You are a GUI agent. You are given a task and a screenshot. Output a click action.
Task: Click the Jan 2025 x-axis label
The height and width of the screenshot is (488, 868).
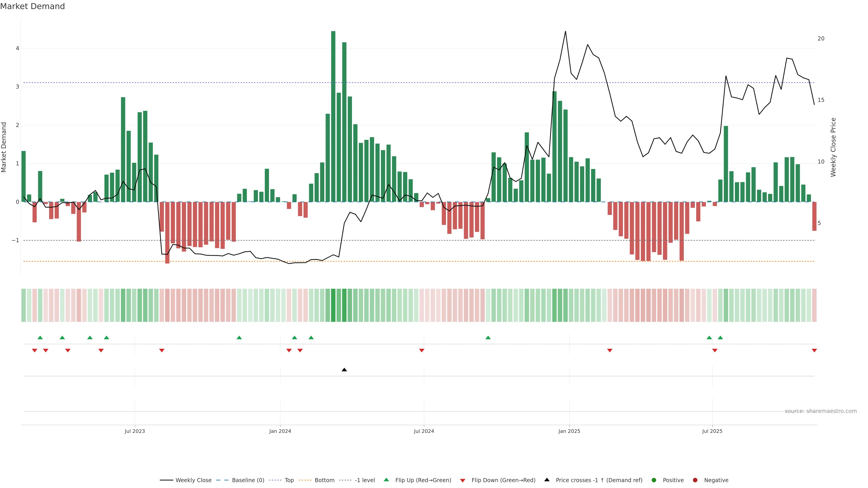point(569,431)
